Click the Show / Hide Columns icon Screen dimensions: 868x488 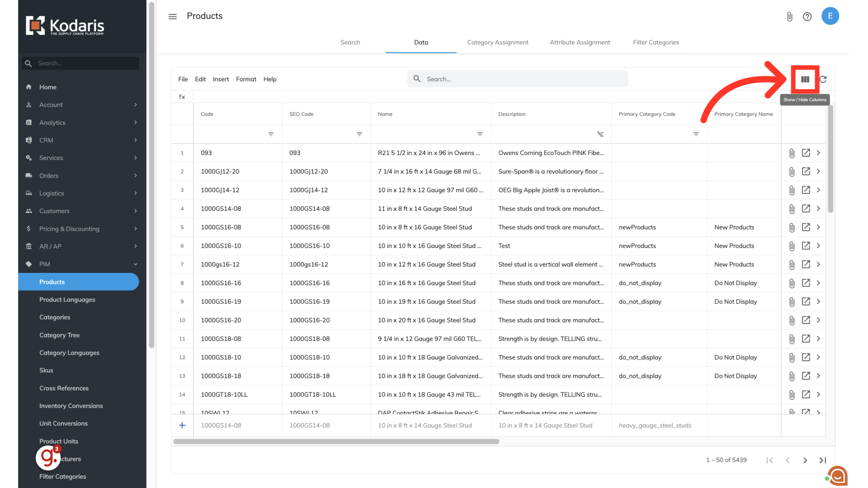805,80
